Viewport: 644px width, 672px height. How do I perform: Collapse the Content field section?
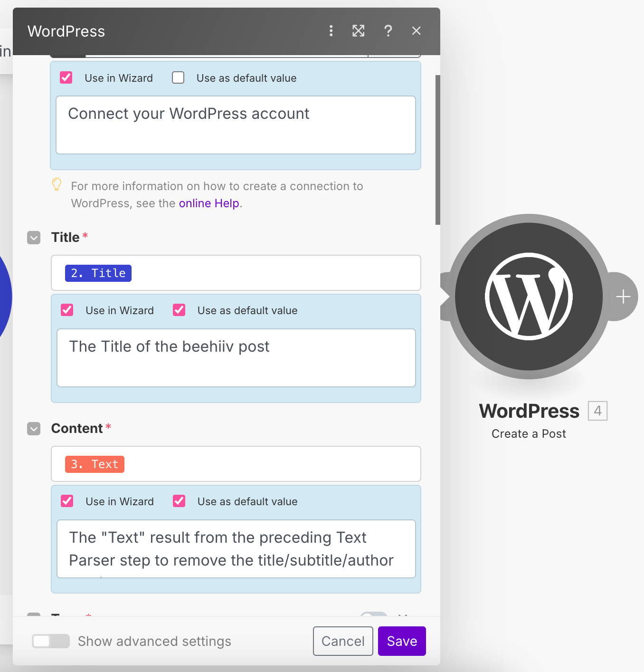34,429
